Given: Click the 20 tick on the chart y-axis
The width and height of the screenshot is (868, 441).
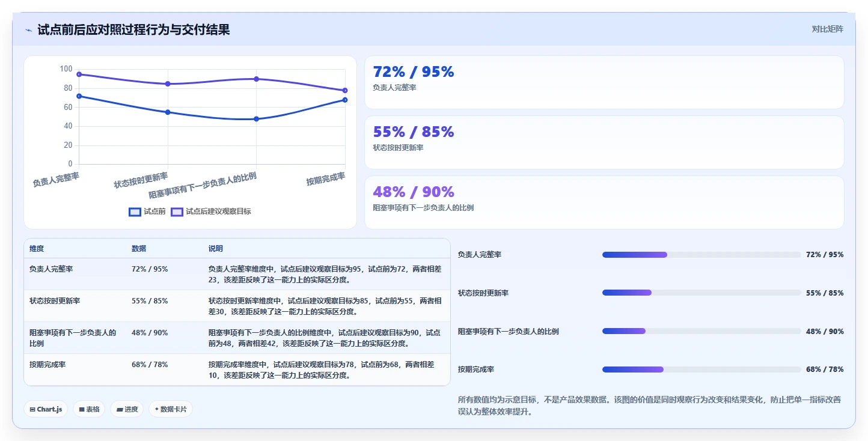Looking at the screenshot, I should pyautogui.click(x=67, y=145).
